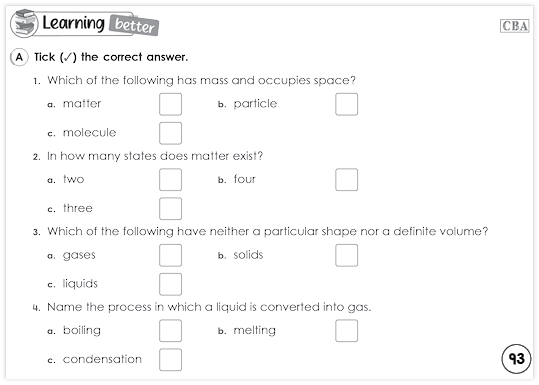
Task: Tick the checkbox next to matter
Action: 170,104
